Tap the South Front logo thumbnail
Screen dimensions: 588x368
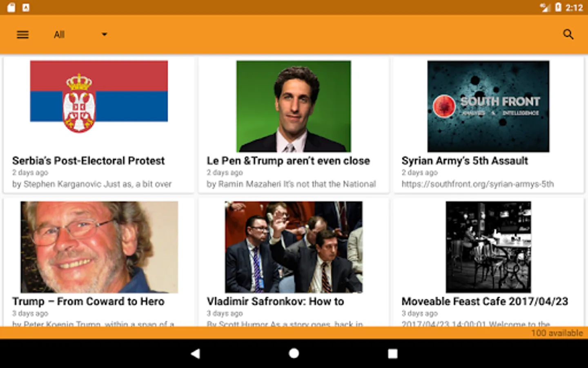click(488, 106)
